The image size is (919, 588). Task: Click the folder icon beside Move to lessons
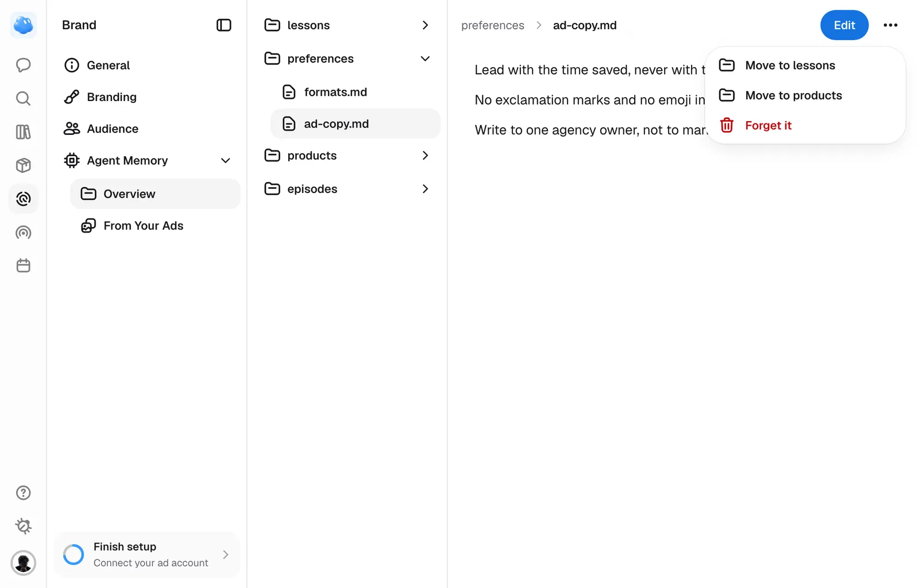727,65
